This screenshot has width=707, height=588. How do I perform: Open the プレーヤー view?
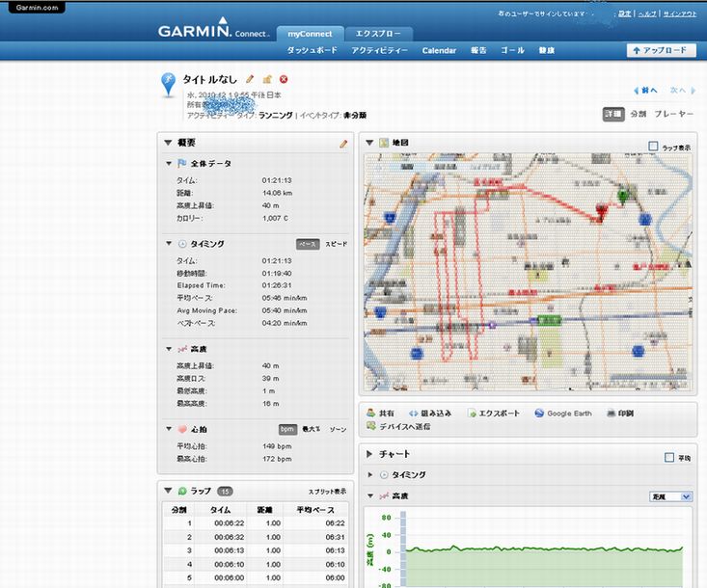click(x=673, y=114)
